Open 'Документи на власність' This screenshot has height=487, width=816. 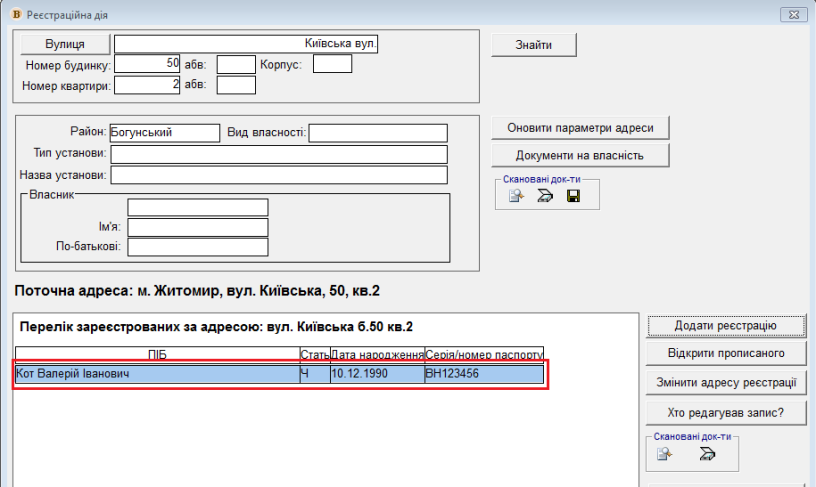coord(580,155)
